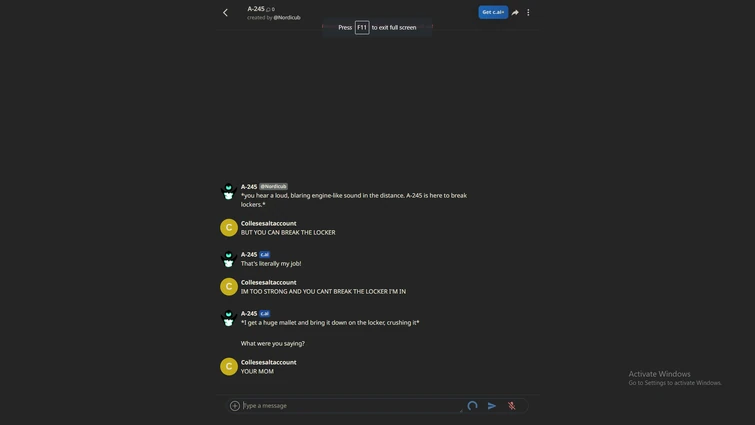This screenshot has height=425, width=755.
Task: Click the plus attachment icon in message bar
Action: (234, 406)
